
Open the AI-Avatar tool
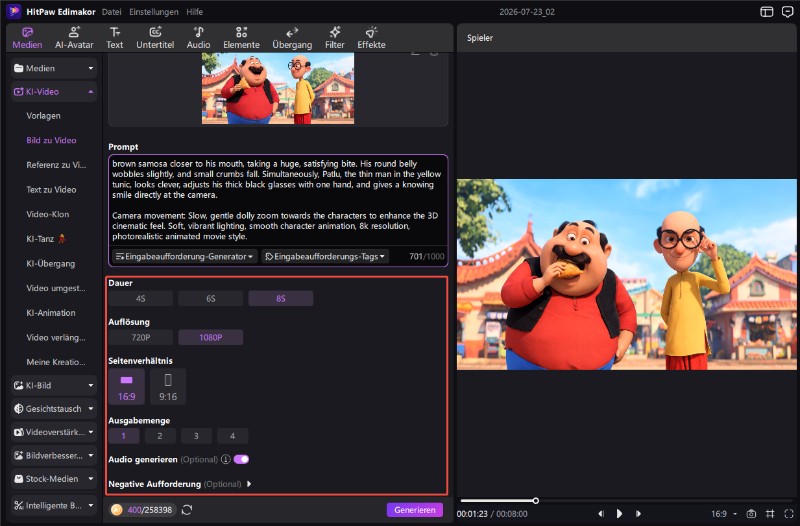click(74, 38)
